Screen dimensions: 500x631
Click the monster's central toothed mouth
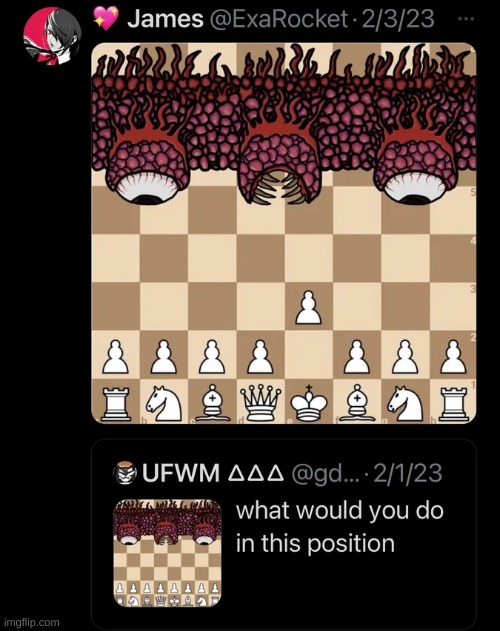[280, 185]
